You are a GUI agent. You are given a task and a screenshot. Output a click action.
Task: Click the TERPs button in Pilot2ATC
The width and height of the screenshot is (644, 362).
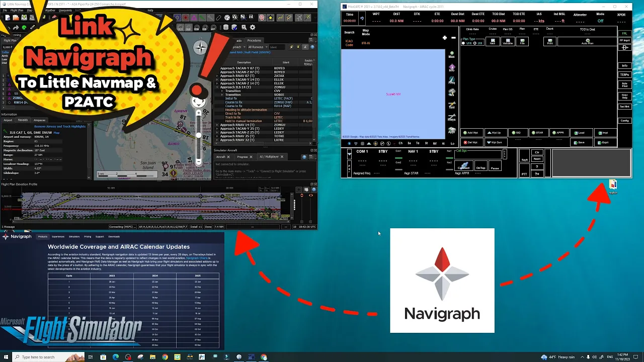[x=625, y=75]
